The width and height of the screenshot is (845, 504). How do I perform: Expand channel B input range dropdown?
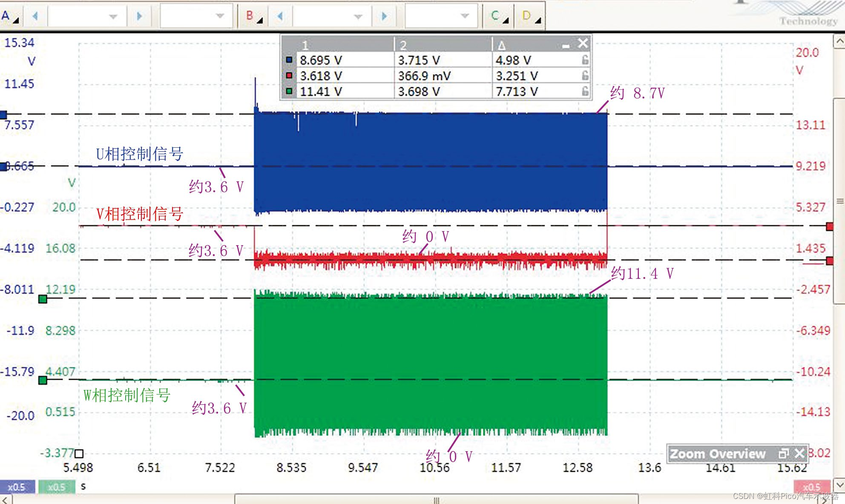358,16
